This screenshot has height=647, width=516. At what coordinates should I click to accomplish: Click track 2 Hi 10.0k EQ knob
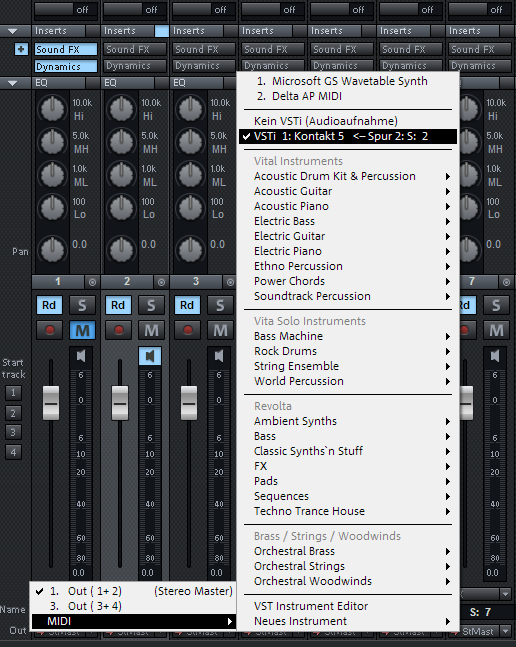click(121, 109)
